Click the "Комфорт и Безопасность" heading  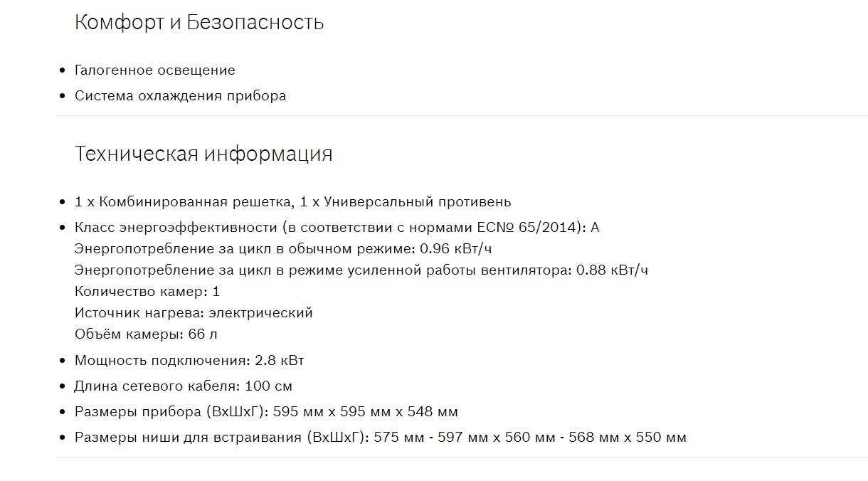point(199,22)
